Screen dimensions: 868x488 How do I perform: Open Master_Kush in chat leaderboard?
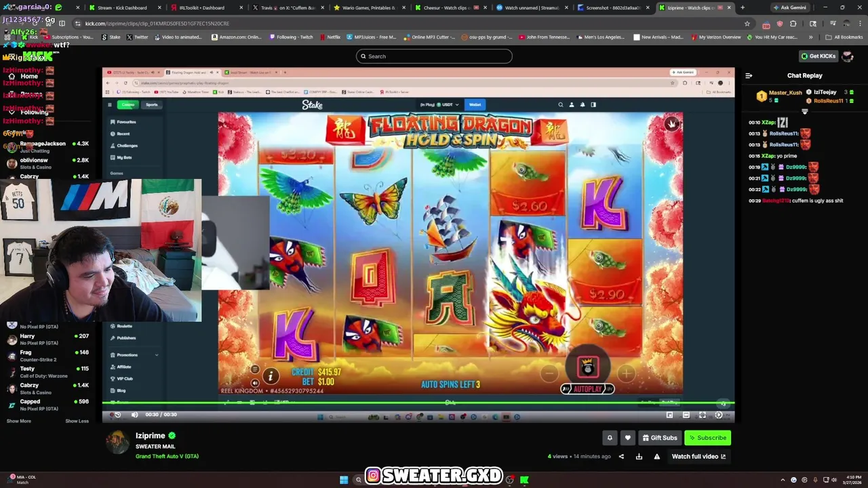pyautogui.click(x=785, y=92)
